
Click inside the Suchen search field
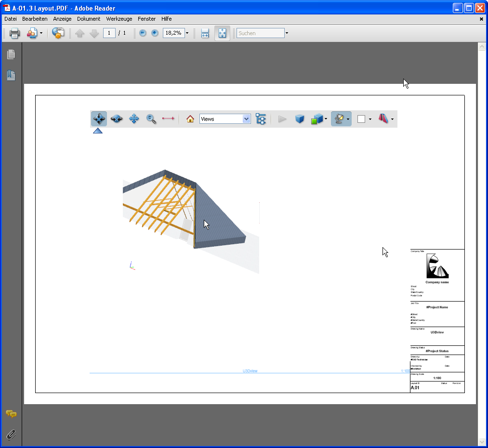[x=259, y=33]
